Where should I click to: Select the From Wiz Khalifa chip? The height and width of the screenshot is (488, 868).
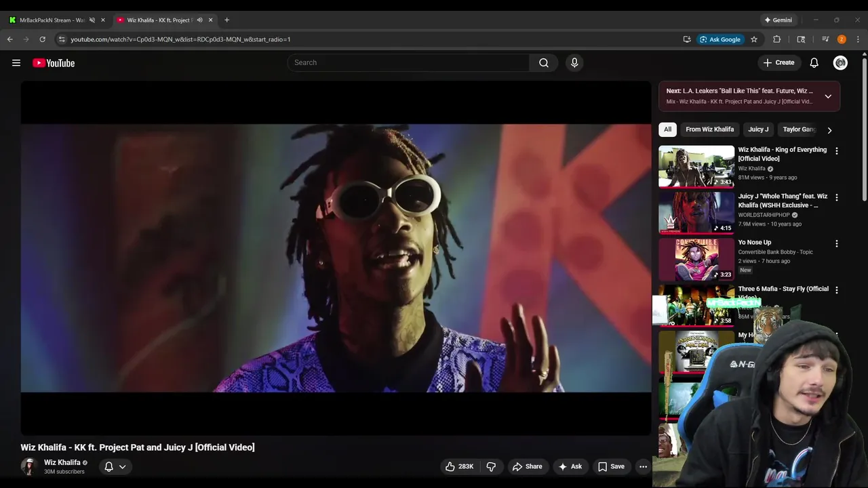[709, 129]
